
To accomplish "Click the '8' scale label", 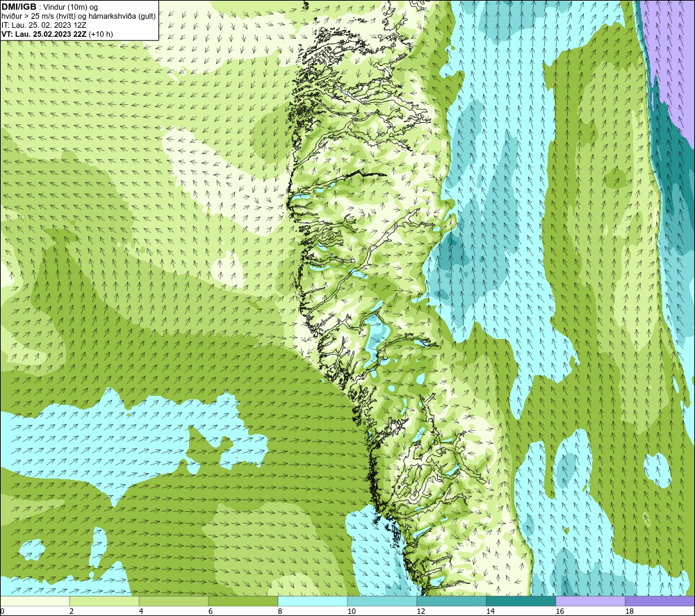I will coord(280,612).
